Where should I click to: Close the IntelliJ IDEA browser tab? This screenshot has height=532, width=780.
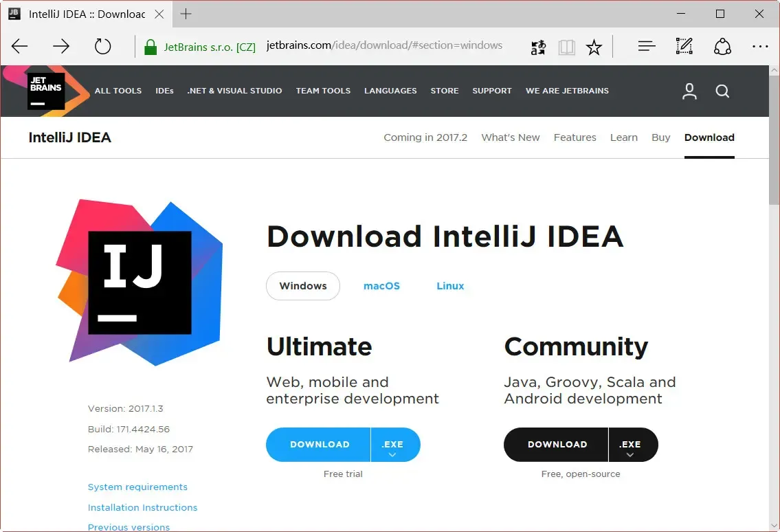159,14
